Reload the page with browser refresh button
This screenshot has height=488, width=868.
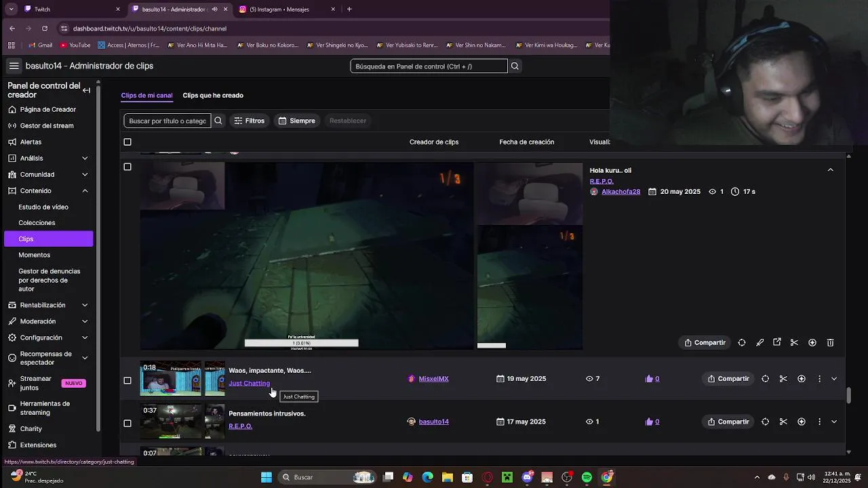pyautogui.click(x=45, y=28)
